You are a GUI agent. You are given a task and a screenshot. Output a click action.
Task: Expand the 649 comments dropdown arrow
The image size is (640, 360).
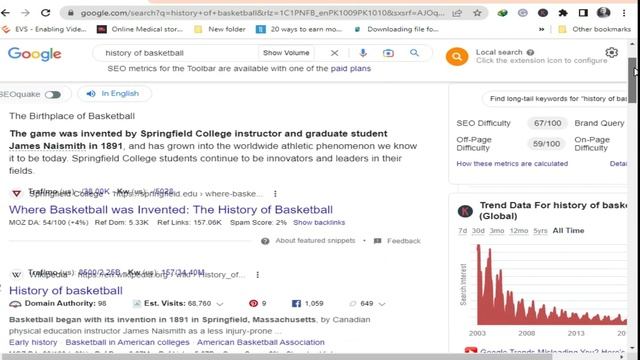382,304
